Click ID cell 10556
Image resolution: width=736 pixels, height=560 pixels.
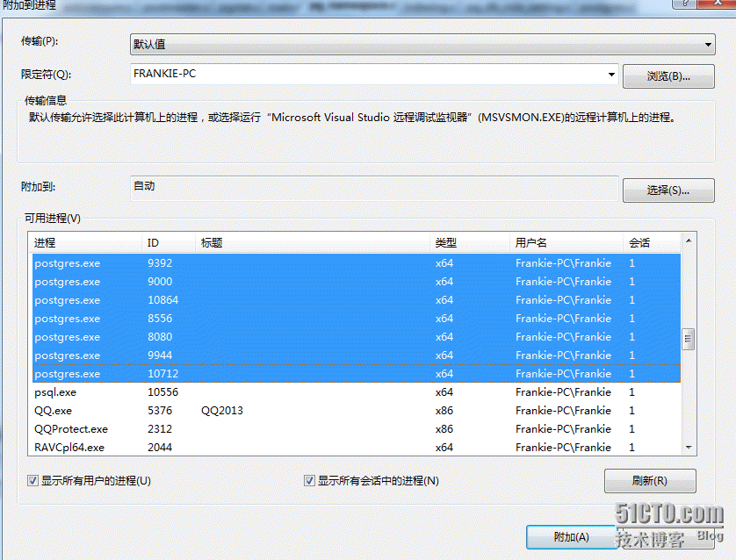pos(162,392)
